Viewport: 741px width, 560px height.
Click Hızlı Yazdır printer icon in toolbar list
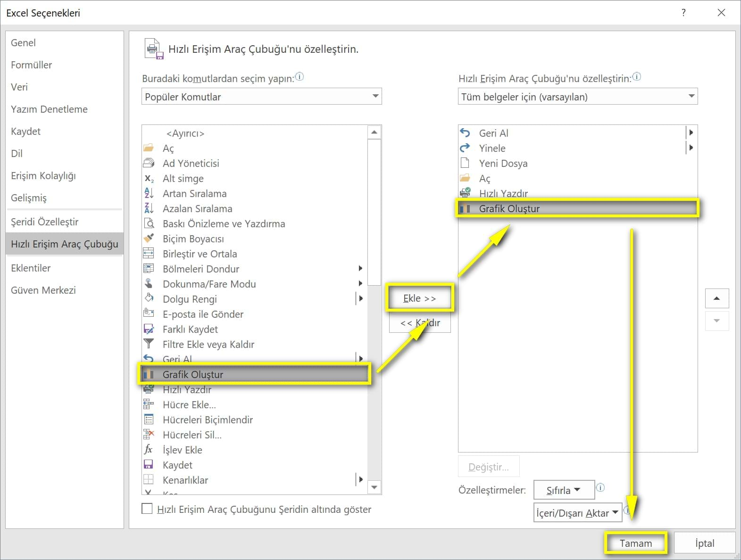[x=465, y=193]
